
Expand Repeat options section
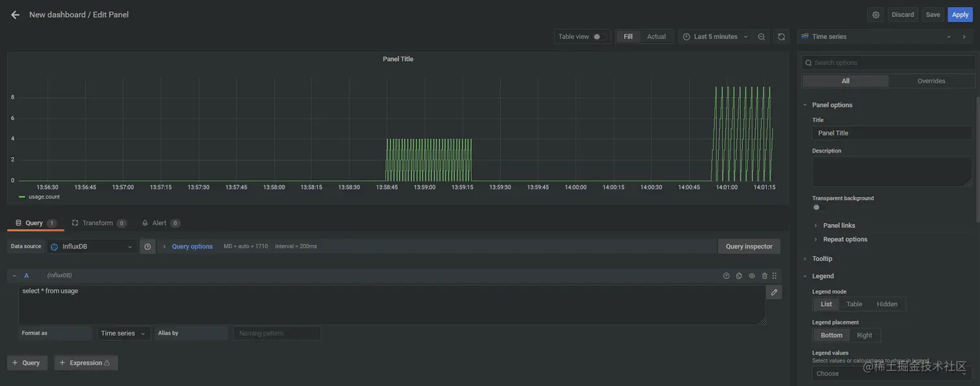[x=845, y=239]
